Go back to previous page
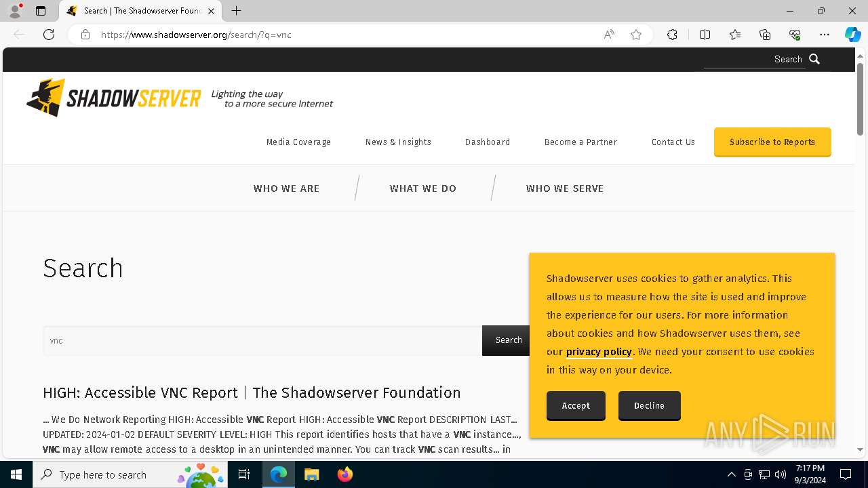The image size is (868, 488). [x=19, y=35]
